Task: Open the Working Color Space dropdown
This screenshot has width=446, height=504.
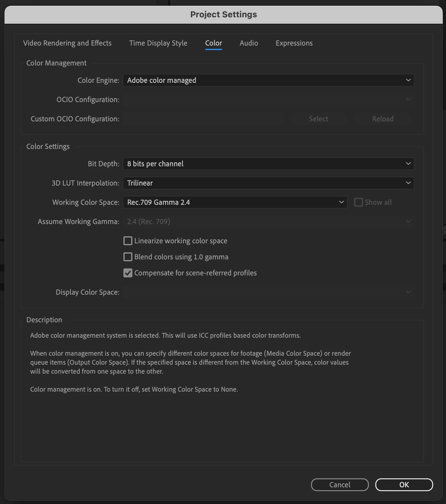Action: click(235, 202)
